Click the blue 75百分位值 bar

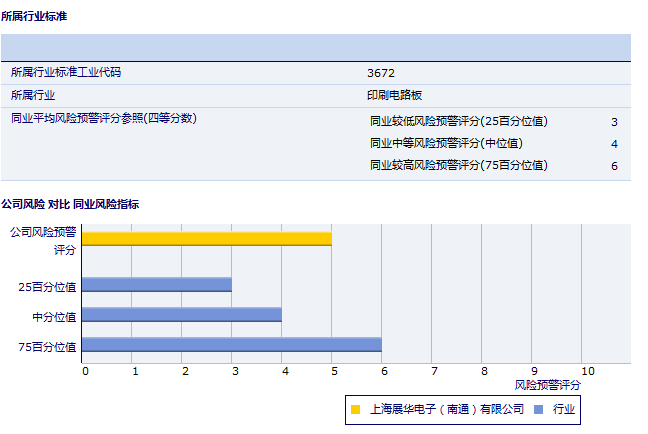(231, 345)
